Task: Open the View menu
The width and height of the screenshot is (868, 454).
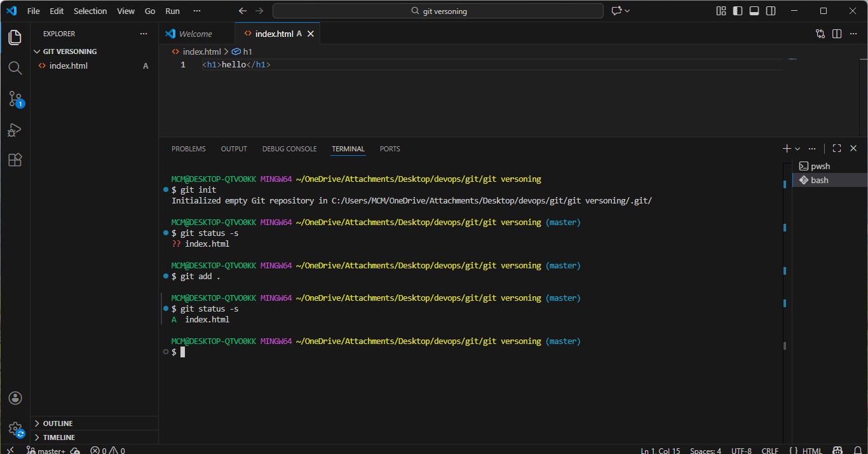Action: [126, 11]
